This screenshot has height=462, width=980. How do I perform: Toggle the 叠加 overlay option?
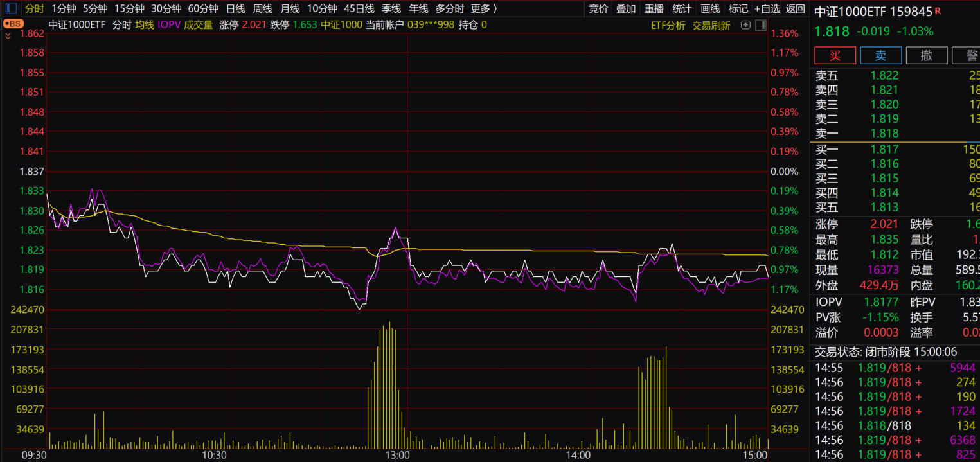626,9
